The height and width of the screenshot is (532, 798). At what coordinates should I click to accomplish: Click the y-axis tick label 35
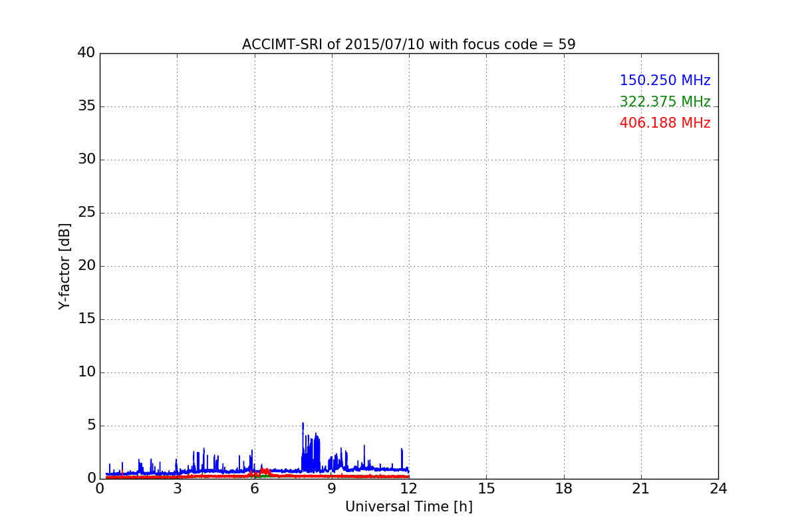(x=86, y=106)
